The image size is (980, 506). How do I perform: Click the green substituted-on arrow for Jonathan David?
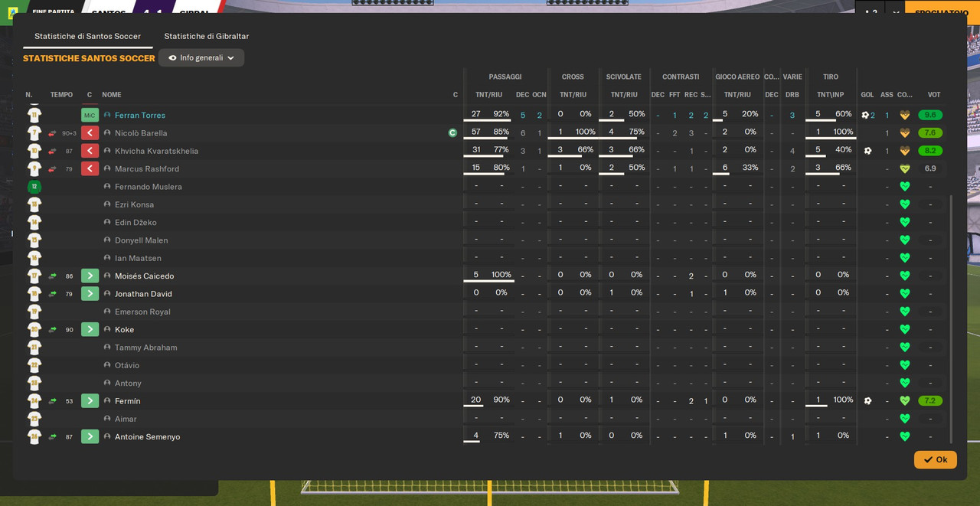[x=90, y=293]
